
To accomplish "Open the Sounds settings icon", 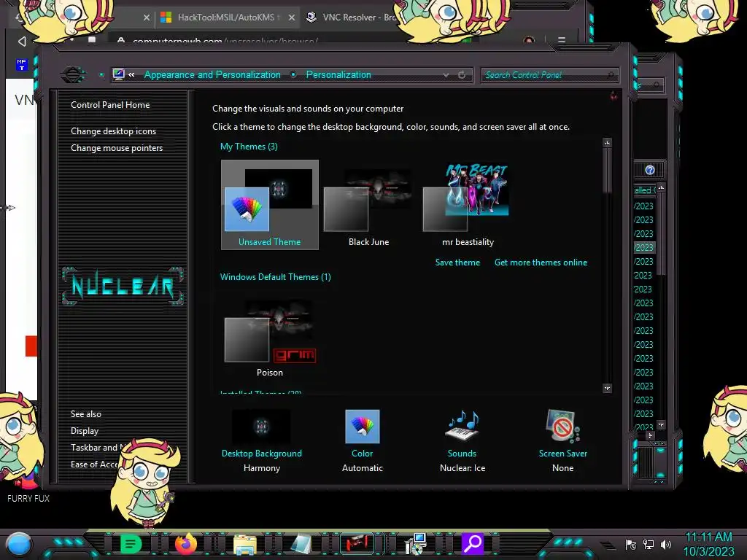I will pos(462,425).
